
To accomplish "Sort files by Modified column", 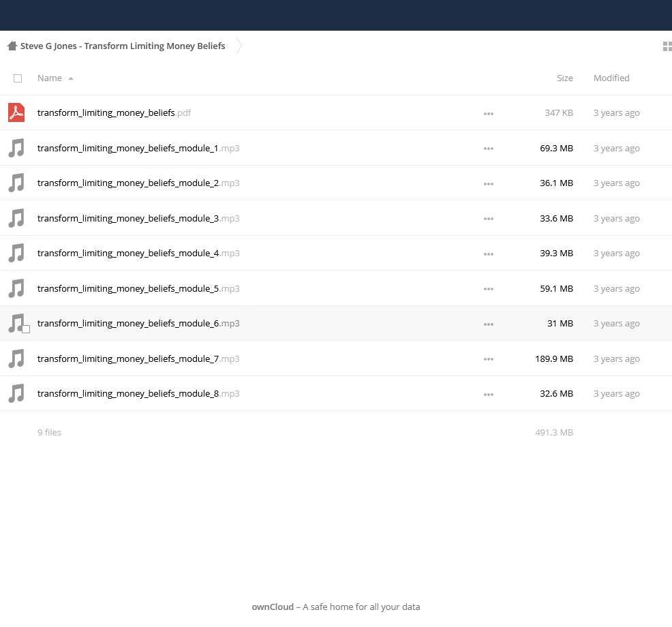I will point(611,78).
